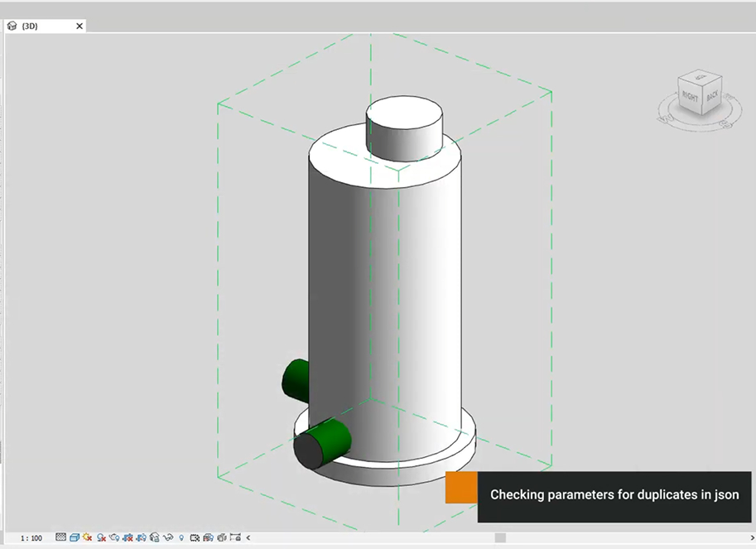Click Reveal Hidden Elements light bulb icon

[x=181, y=537]
